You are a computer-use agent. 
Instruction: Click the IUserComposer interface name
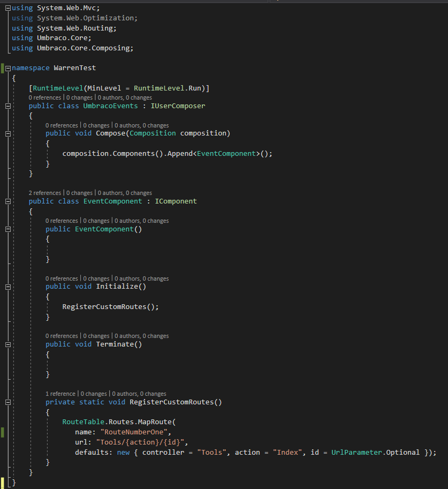[178, 106]
